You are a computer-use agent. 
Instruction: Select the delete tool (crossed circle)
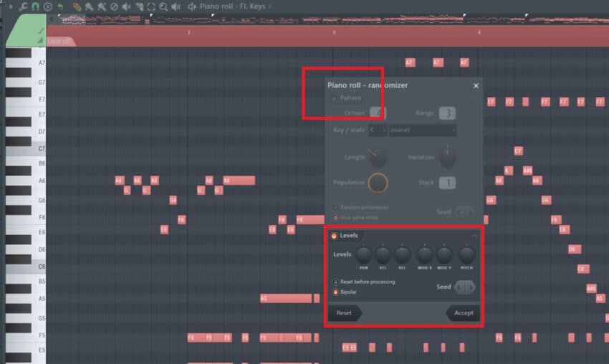[x=114, y=6]
